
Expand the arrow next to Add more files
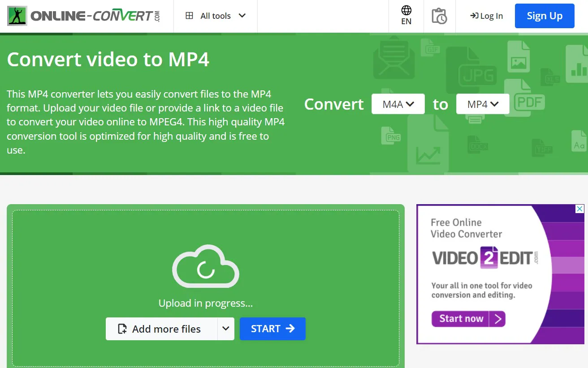coord(226,329)
